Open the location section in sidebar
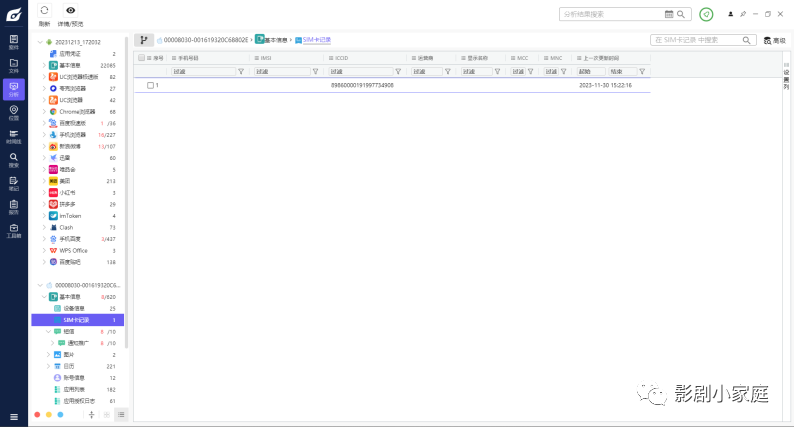This screenshot has height=428, width=794. (14, 112)
